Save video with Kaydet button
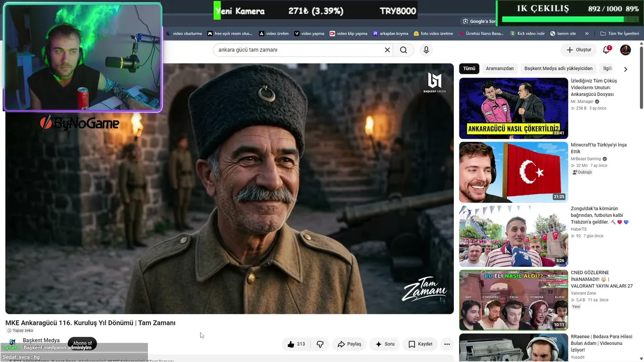 [x=420, y=344]
